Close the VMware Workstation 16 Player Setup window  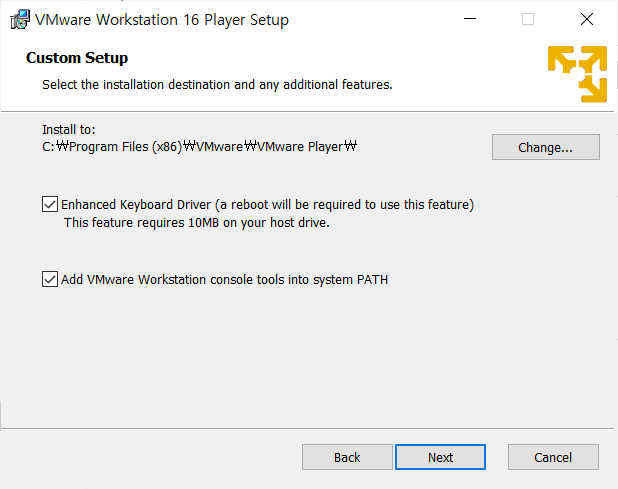[587, 19]
